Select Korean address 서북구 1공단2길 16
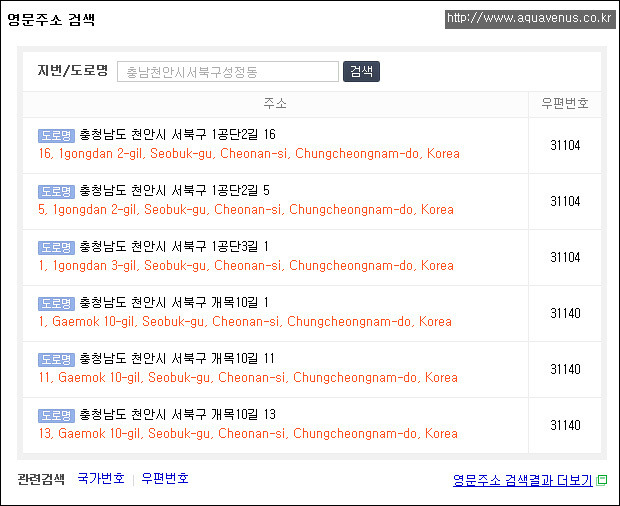This screenshot has width=620, height=506. 178,135
